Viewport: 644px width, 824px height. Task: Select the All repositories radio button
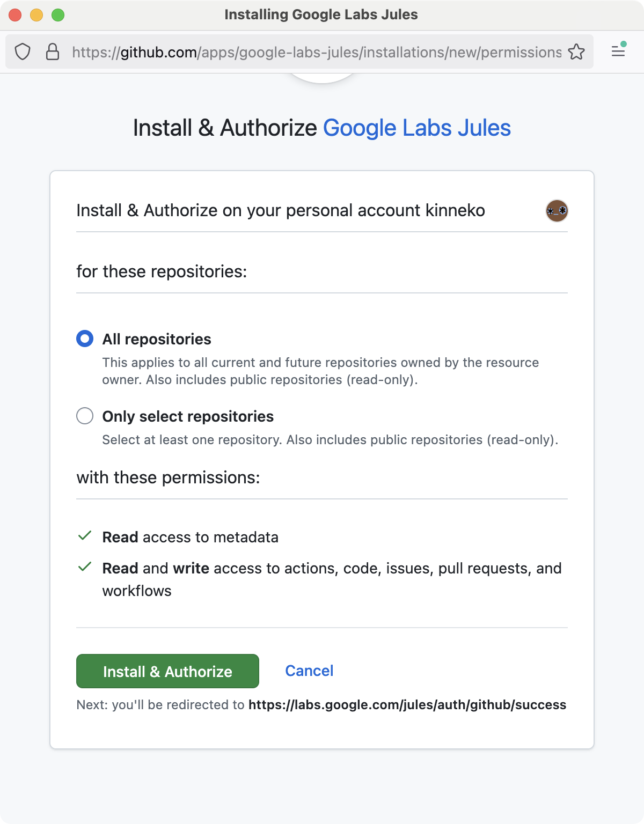[x=85, y=339]
